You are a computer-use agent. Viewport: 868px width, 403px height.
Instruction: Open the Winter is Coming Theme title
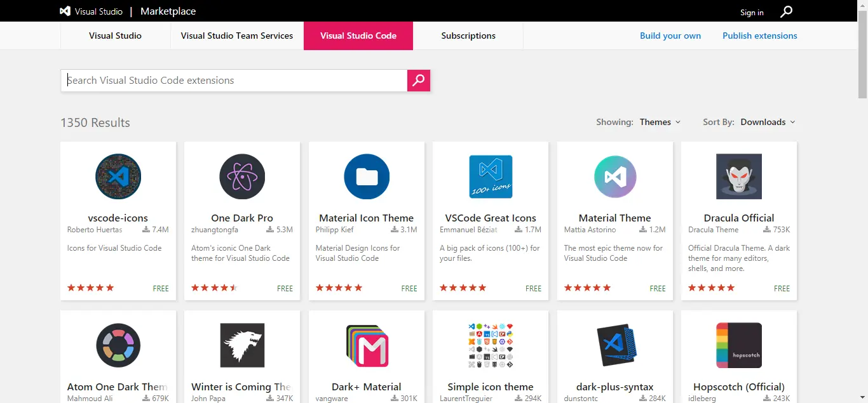[242, 386]
